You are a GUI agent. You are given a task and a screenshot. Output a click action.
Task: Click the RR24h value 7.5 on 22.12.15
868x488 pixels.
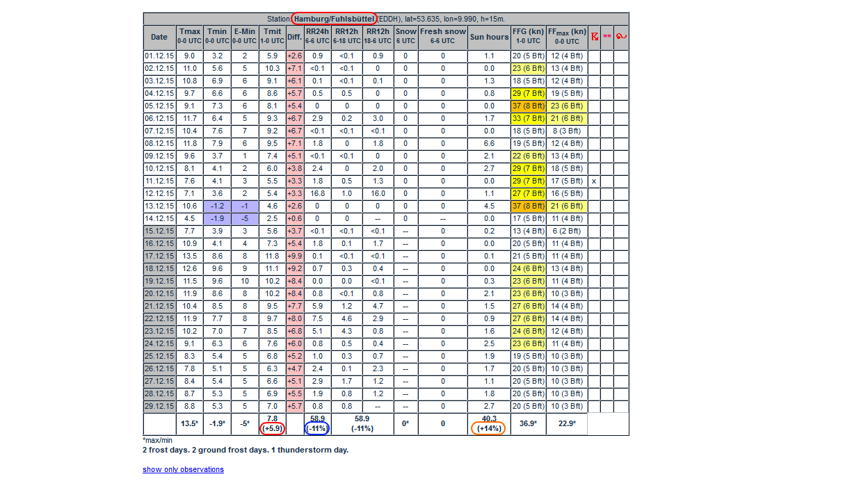(317, 318)
